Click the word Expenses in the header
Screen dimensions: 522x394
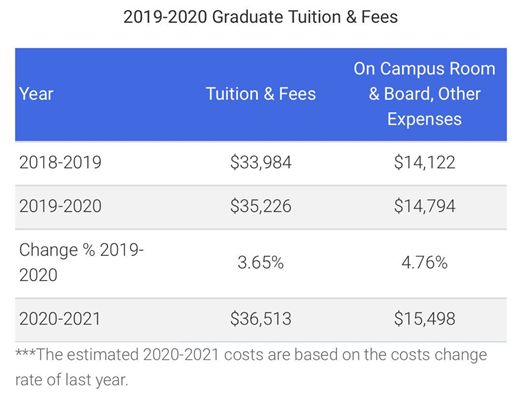424,119
